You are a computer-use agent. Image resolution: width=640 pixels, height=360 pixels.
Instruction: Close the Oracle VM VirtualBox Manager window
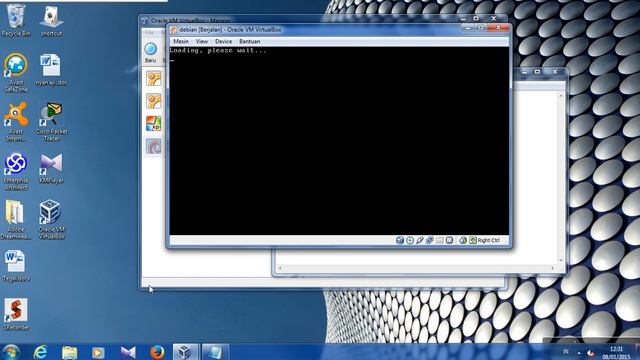coord(493,18)
